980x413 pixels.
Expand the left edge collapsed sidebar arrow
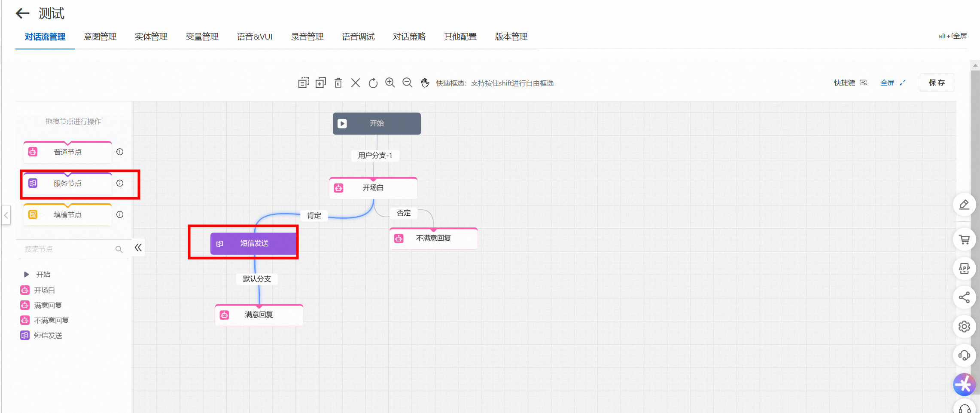click(x=6, y=215)
